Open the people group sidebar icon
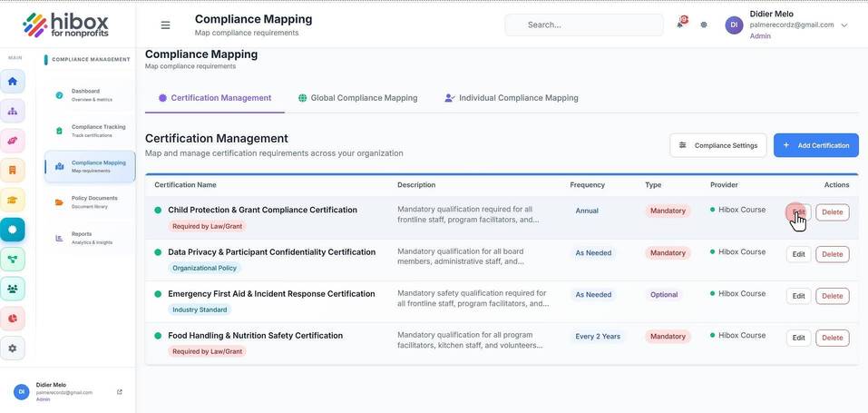Image resolution: width=868 pixels, height=413 pixels. tap(12, 289)
